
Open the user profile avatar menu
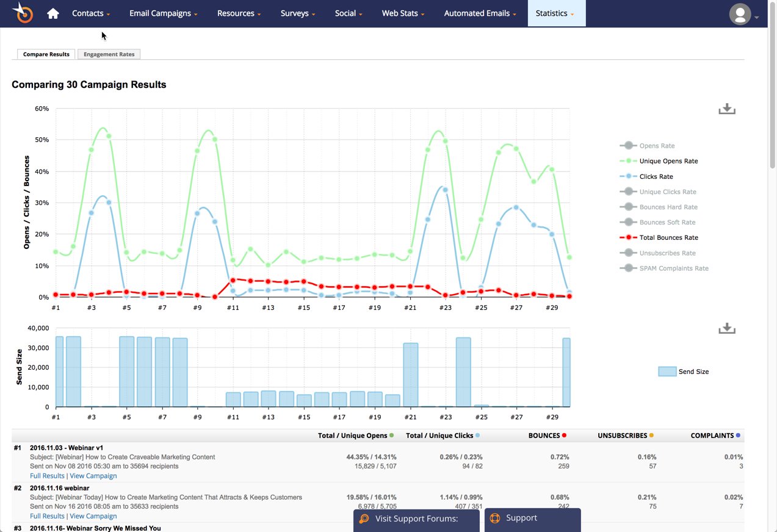click(740, 13)
